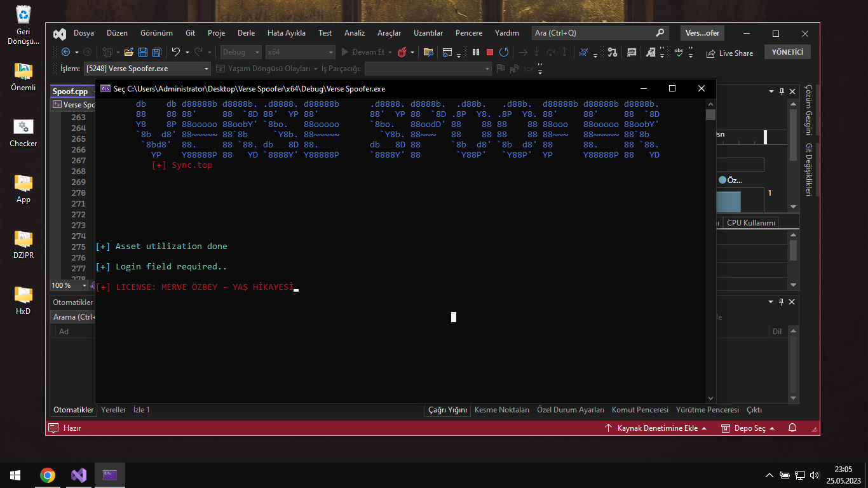
Task: Click the console window vertical scrollbar thumb
Action: (x=711, y=114)
